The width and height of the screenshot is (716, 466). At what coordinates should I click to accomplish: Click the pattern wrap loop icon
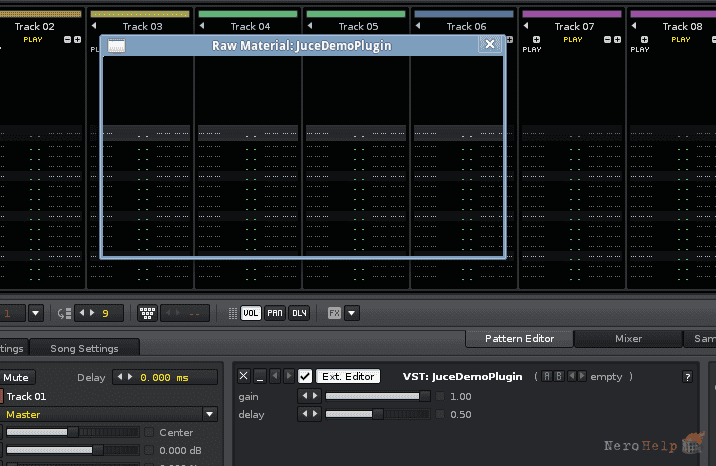[x=64, y=313]
